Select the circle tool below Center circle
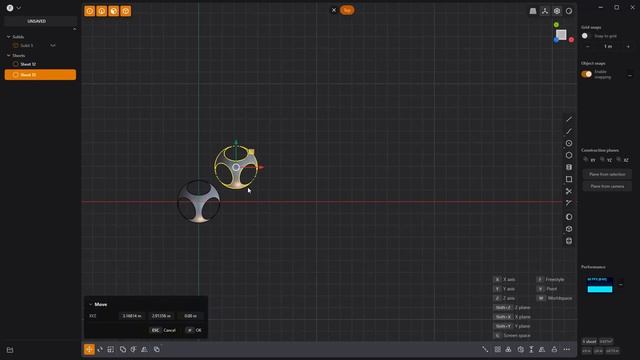Screen dimensions: 640x360 (x=569, y=155)
